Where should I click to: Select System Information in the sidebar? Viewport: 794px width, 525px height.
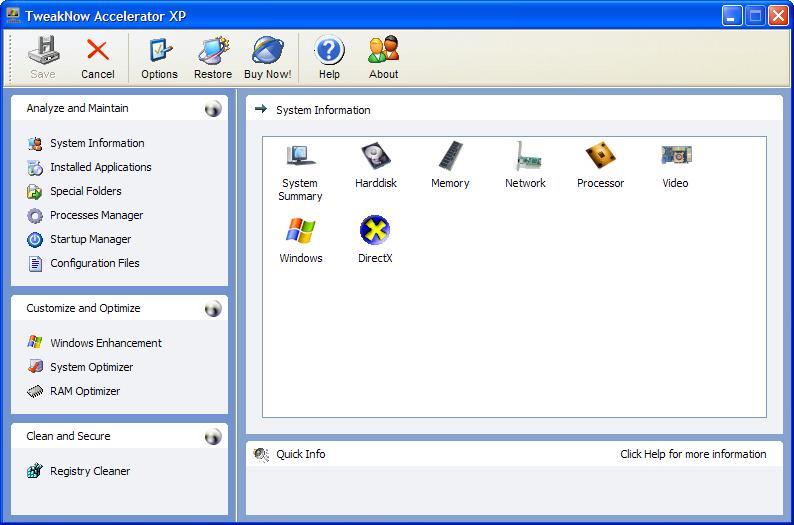(x=87, y=143)
